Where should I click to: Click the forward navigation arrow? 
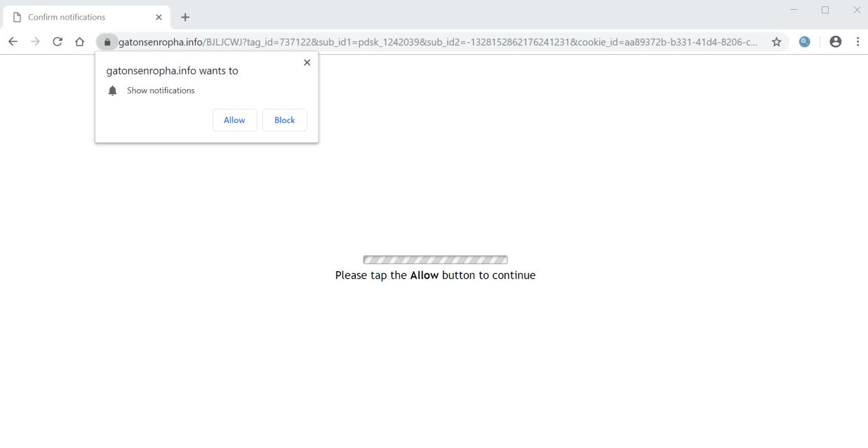(34, 41)
